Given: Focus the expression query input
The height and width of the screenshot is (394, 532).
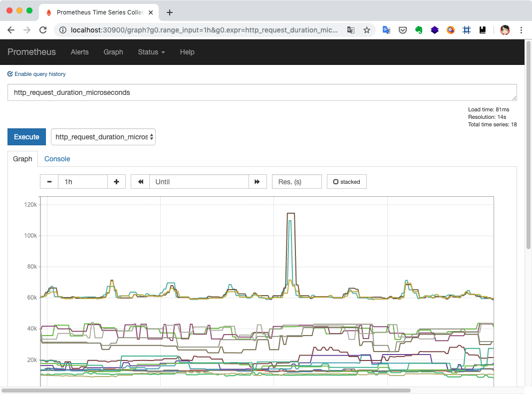Looking at the screenshot, I should point(262,92).
